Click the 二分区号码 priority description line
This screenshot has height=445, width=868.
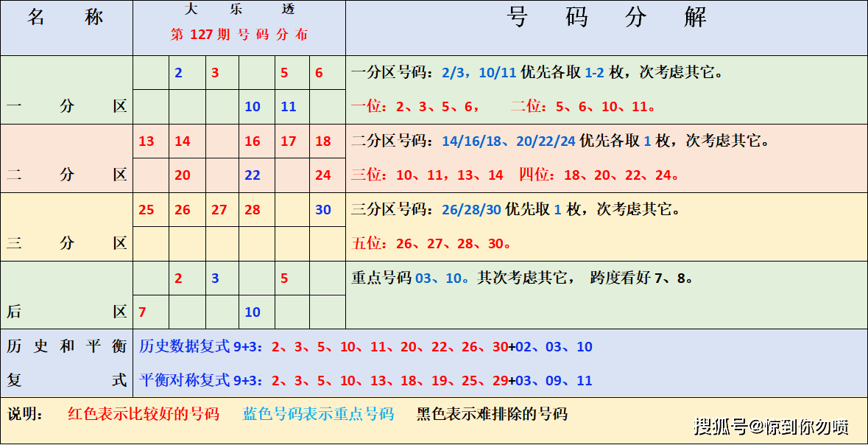tap(561, 141)
